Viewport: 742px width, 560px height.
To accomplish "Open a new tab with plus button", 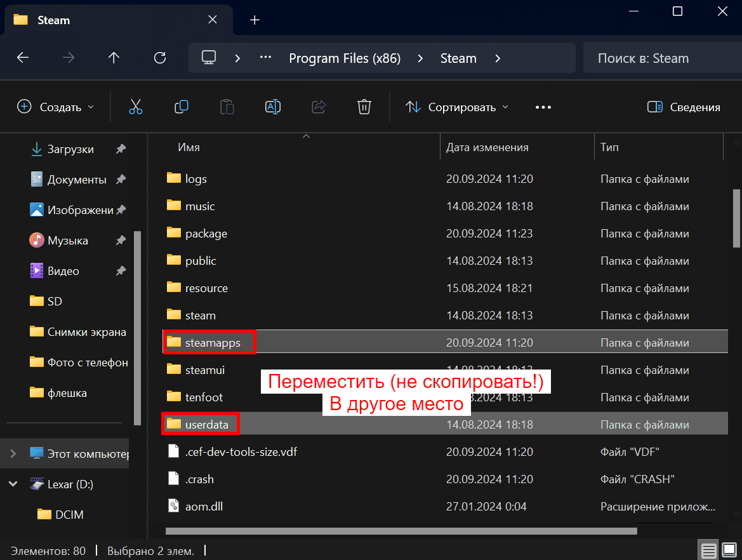I will pos(255,20).
